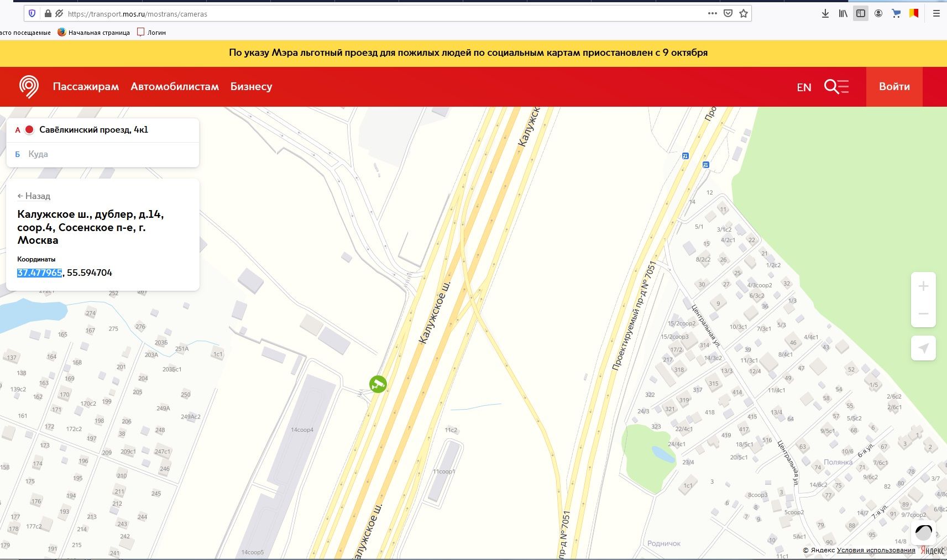
Task: Switch site language to EN
Action: point(804,87)
